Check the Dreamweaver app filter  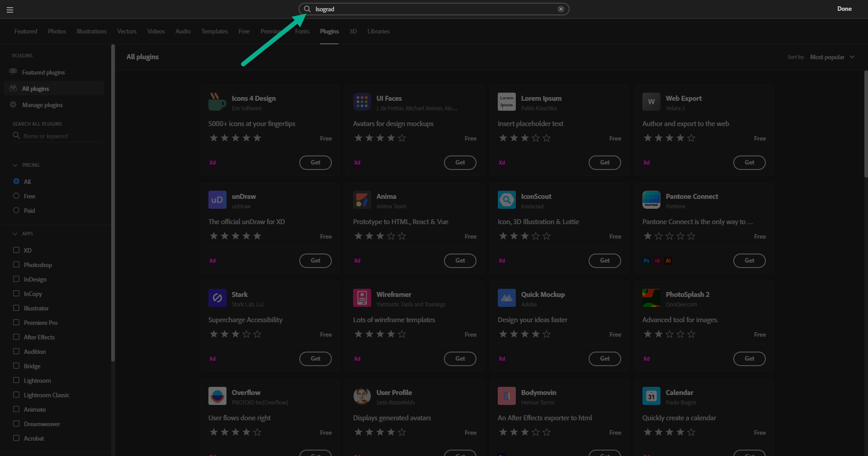pos(16,423)
